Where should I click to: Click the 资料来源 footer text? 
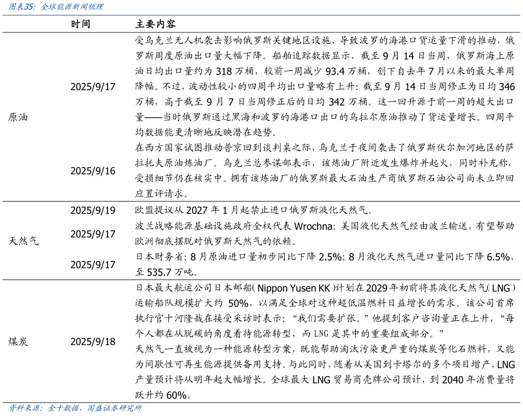click(24, 408)
